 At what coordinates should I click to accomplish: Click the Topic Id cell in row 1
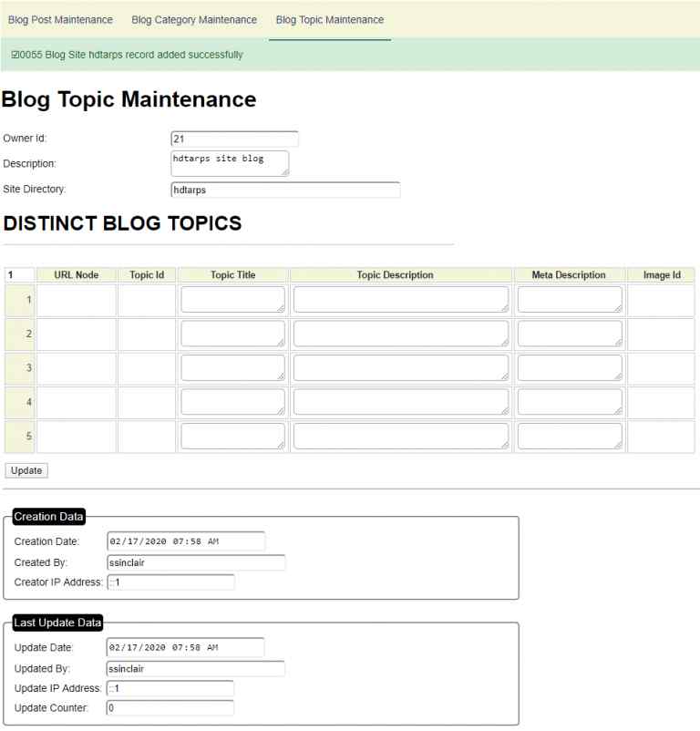pyautogui.click(x=147, y=300)
